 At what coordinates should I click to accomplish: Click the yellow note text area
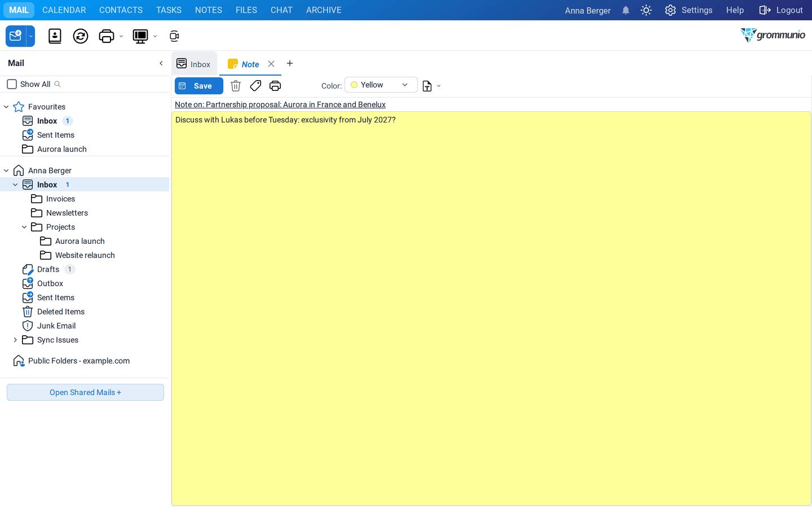tap(491, 308)
